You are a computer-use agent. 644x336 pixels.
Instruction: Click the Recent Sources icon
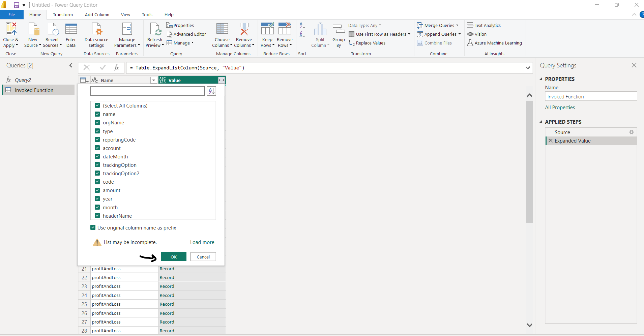coord(53,29)
